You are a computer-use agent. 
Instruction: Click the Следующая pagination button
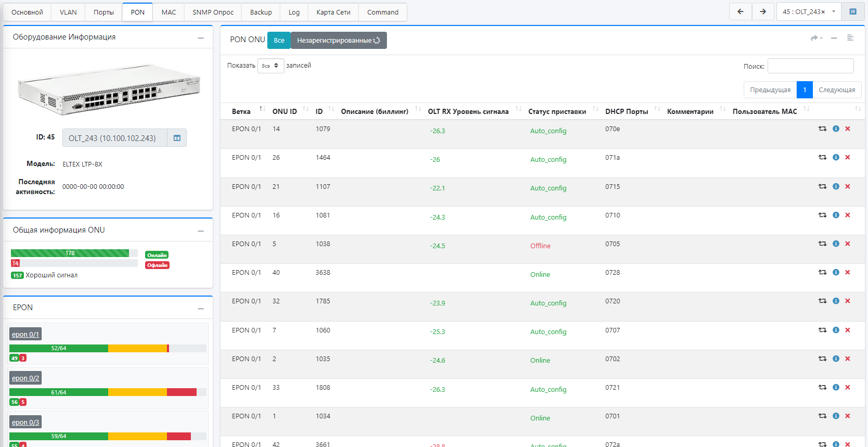click(x=837, y=90)
